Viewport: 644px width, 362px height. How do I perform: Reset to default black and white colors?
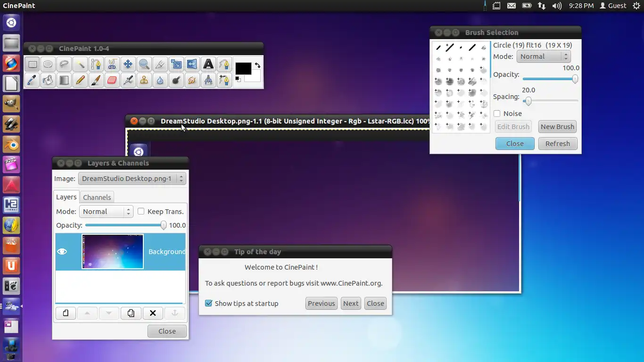(x=238, y=79)
